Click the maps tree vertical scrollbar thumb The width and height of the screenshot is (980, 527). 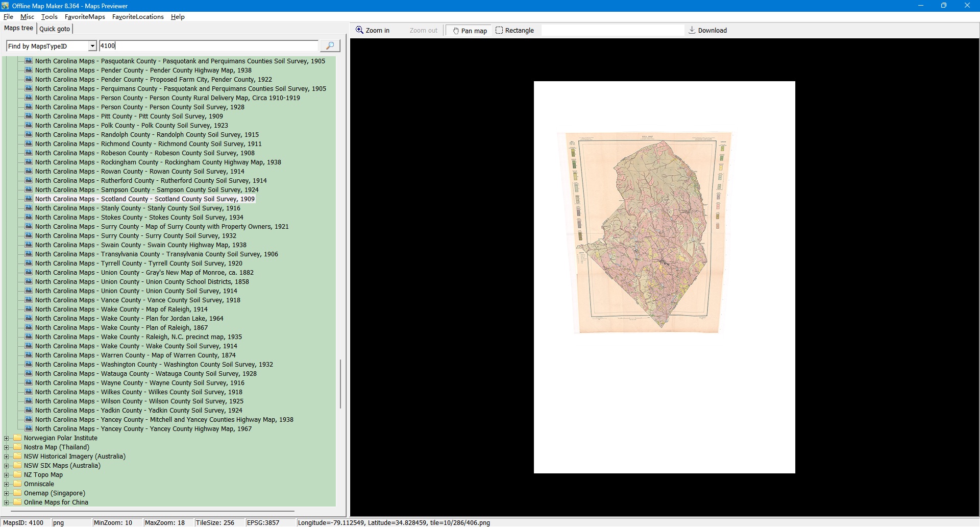coord(340,384)
